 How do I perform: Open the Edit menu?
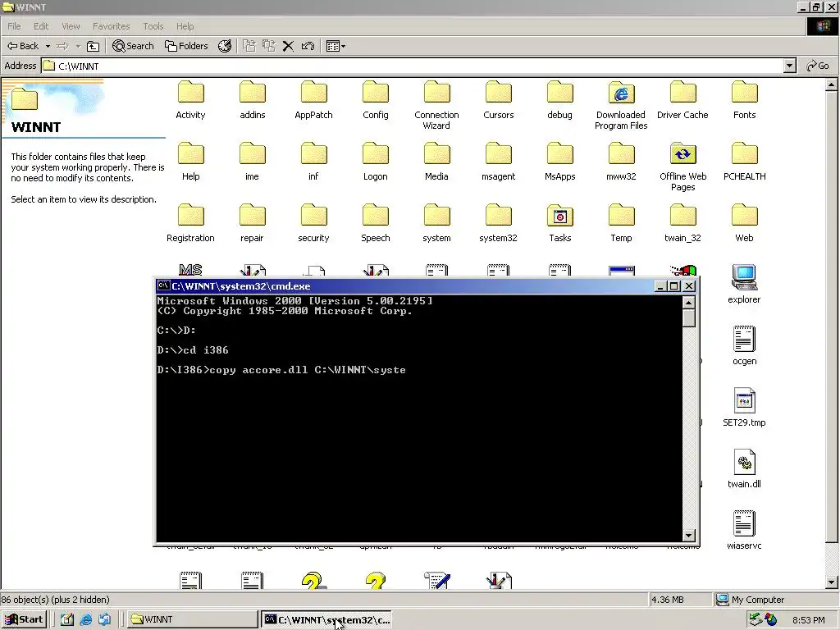(41, 26)
